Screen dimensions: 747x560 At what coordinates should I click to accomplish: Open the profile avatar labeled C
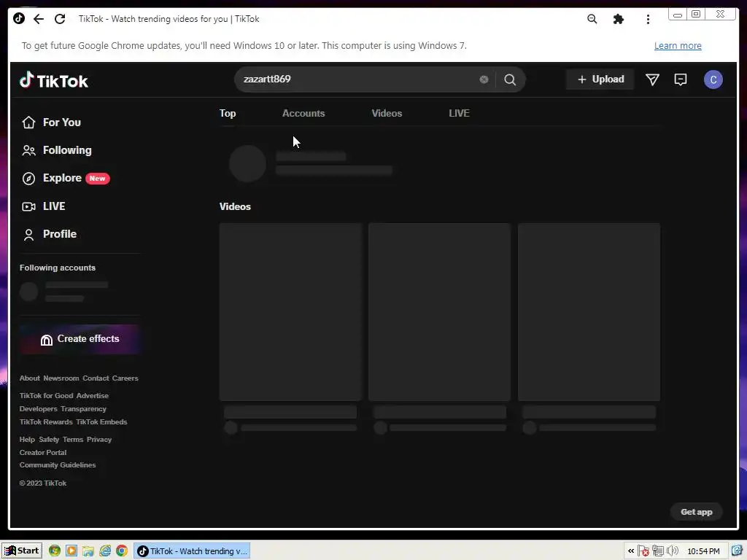[x=713, y=79]
